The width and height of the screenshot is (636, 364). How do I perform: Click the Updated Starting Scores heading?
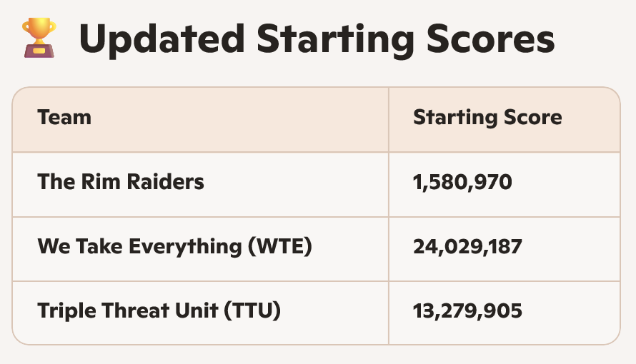click(x=317, y=40)
